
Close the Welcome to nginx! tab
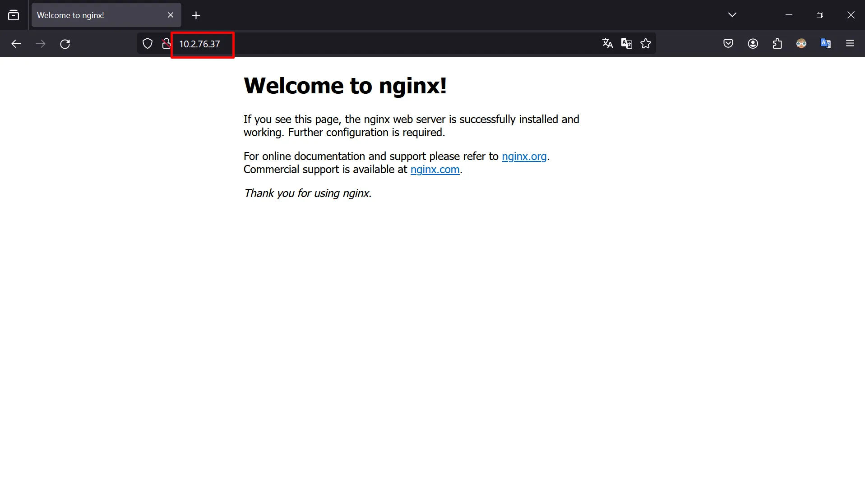171,15
